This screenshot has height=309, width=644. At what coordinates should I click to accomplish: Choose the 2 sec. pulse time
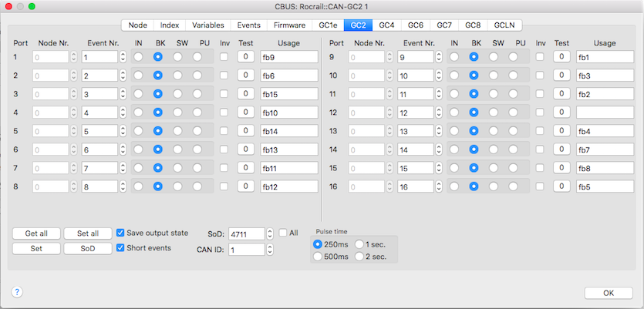click(x=359, y=257)
